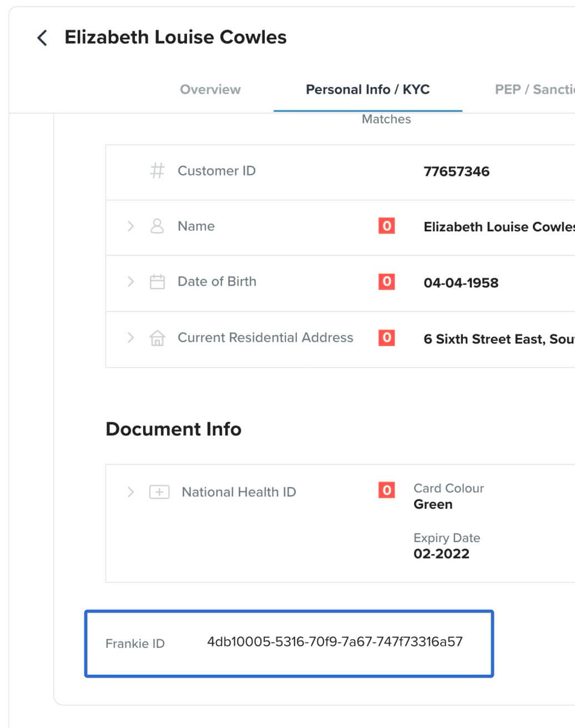Expand the National Health ID document row
This screenshot has height=728, width=575.
(130, 492)
